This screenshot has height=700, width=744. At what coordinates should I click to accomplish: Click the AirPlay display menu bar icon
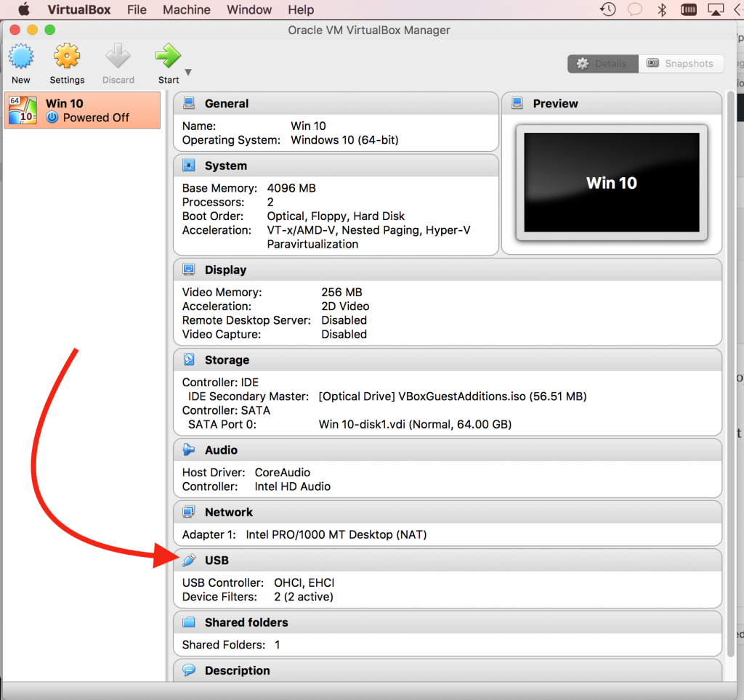pyautogui.click(x=716, y=9)
